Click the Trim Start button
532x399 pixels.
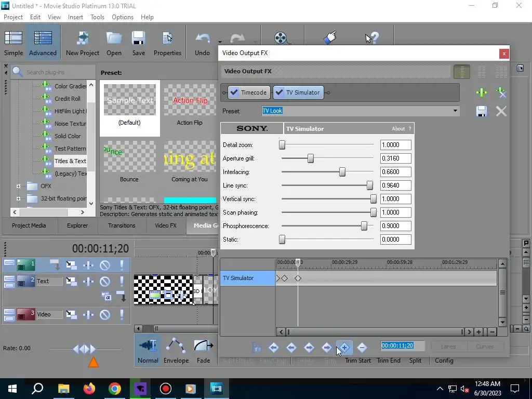[x=357, y=361]
